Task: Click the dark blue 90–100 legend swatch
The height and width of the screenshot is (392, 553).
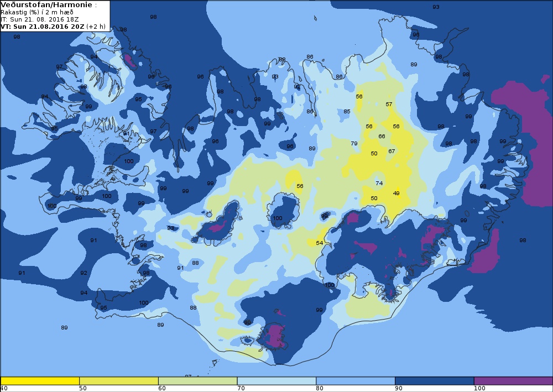Action: 435,381
